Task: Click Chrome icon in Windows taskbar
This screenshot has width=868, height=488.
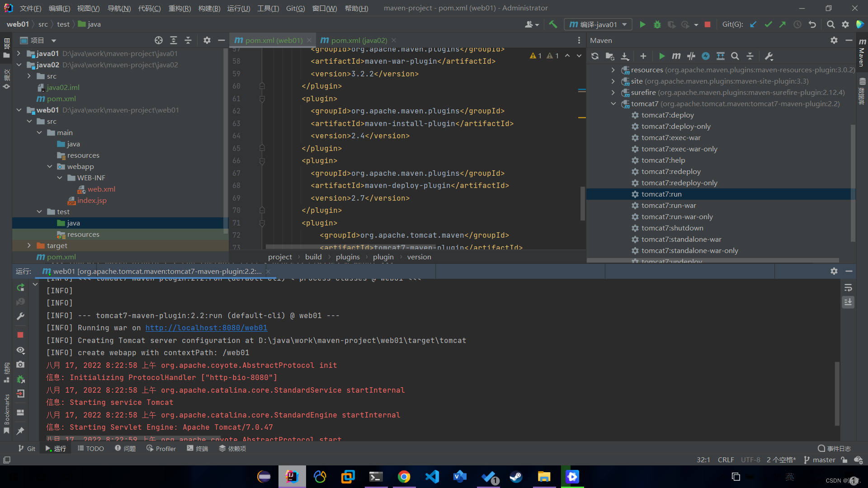Action: point(404,477)
